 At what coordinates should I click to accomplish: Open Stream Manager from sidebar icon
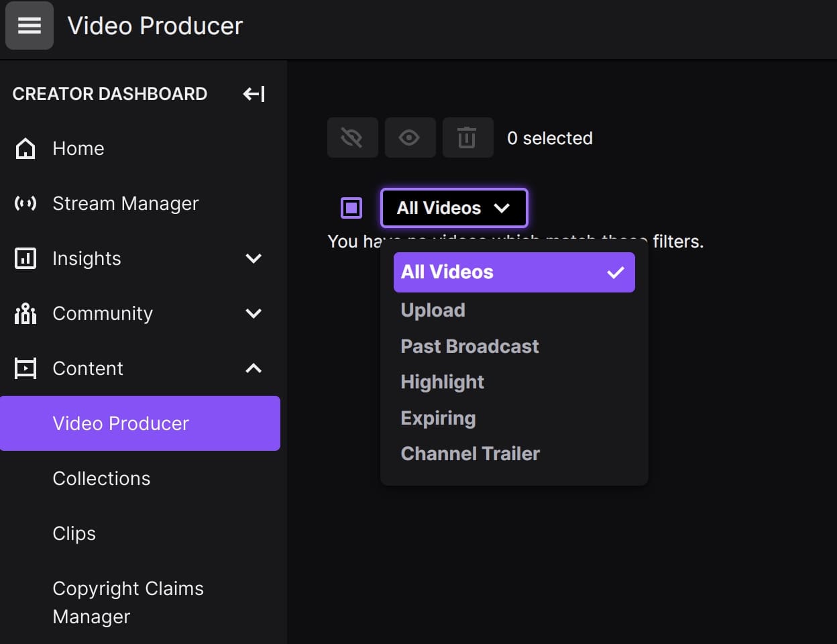(25, 203)
